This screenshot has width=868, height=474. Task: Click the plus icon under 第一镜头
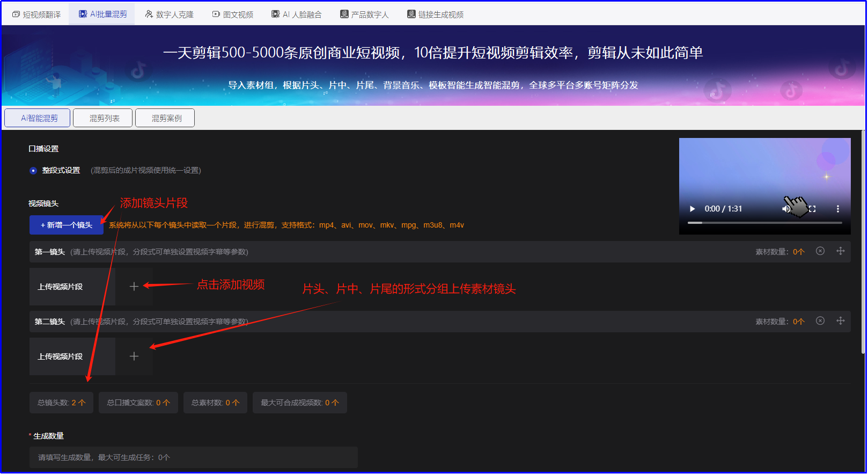[134, 287]
